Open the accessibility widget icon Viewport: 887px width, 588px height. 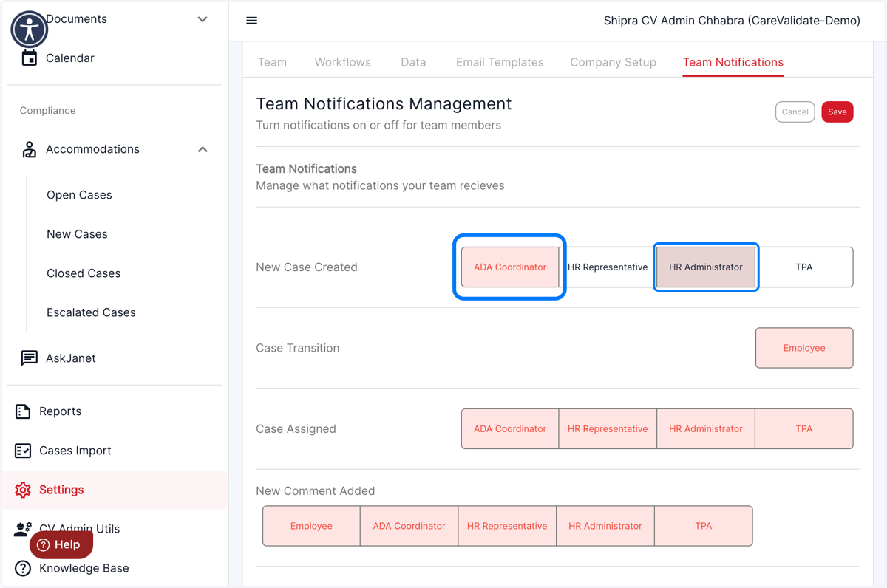[x=30, y=30]
